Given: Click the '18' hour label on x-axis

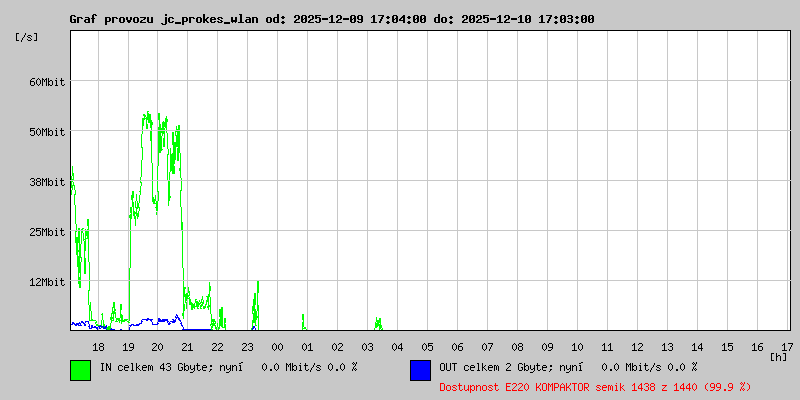Looking at the screenshot, I should [x=98, y=347].
